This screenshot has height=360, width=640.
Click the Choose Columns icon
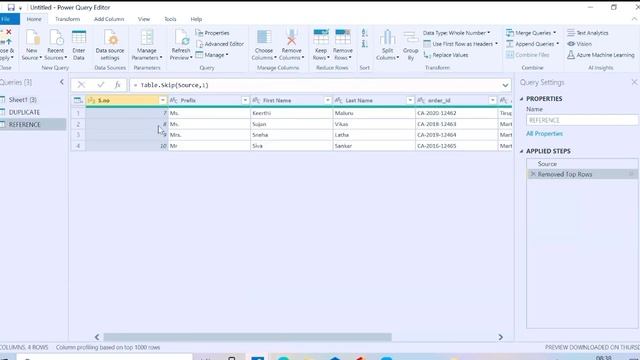click(x=264, y=37)
